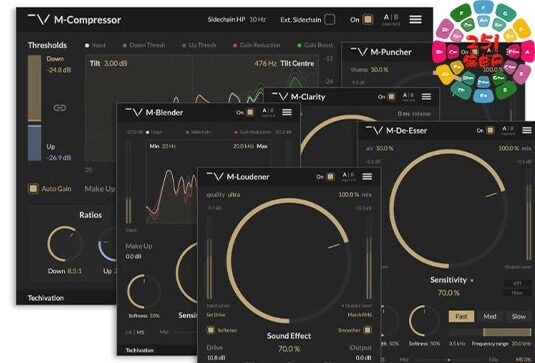Click the Down ratio knob
The height and width of the screenshot is (363, 535).
[65, 244]
